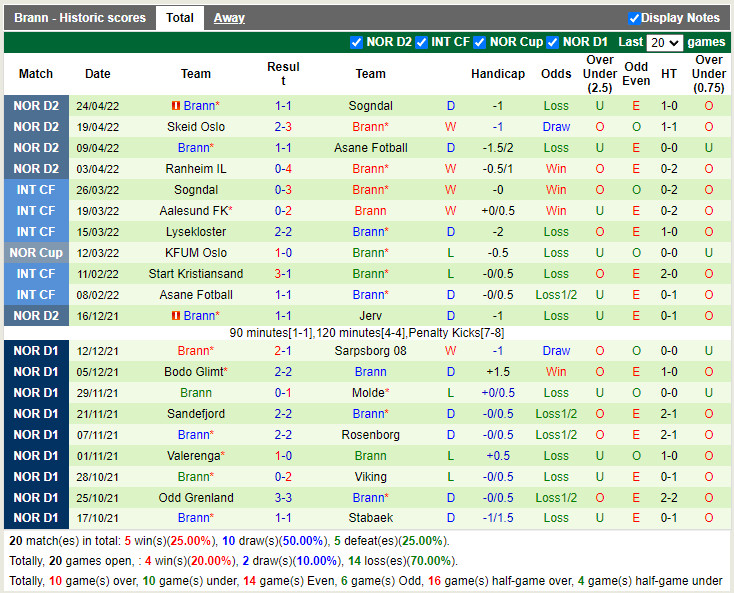Click the 2-3 result for Skeid Oslo match
Image resolution: width=734 pixels, height=593 pixels.
(x=283, y=127)
